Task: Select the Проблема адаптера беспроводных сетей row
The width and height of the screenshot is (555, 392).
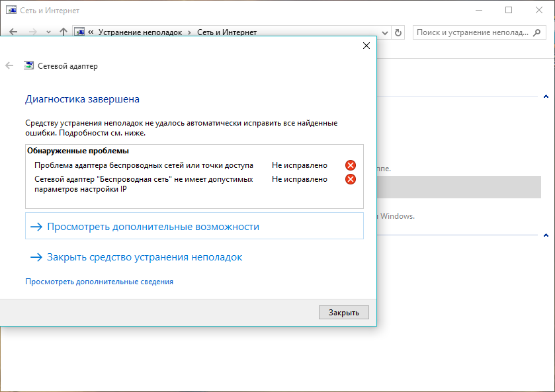Action: tap(194, 165)
